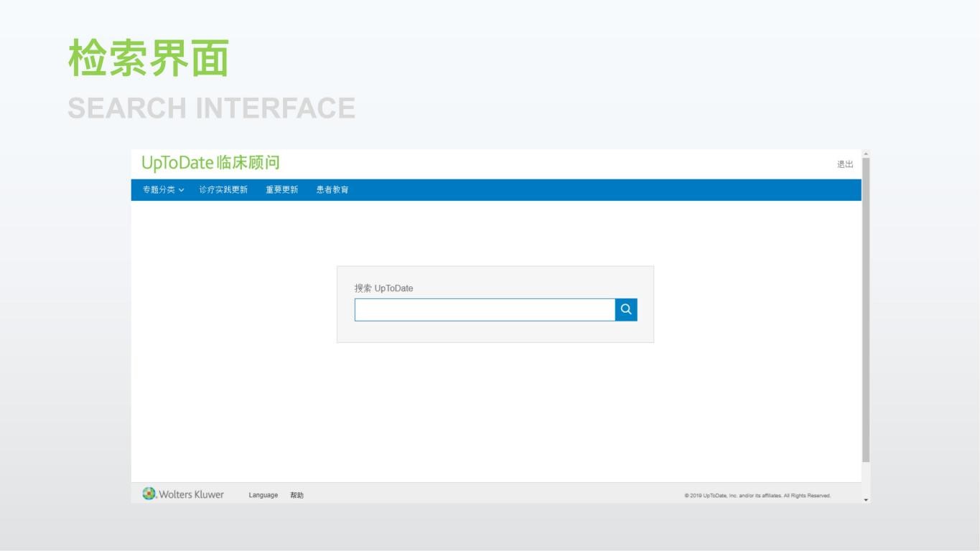
Task: Click inside the 搜索 UpToDate search field
Action: [485, 309]
